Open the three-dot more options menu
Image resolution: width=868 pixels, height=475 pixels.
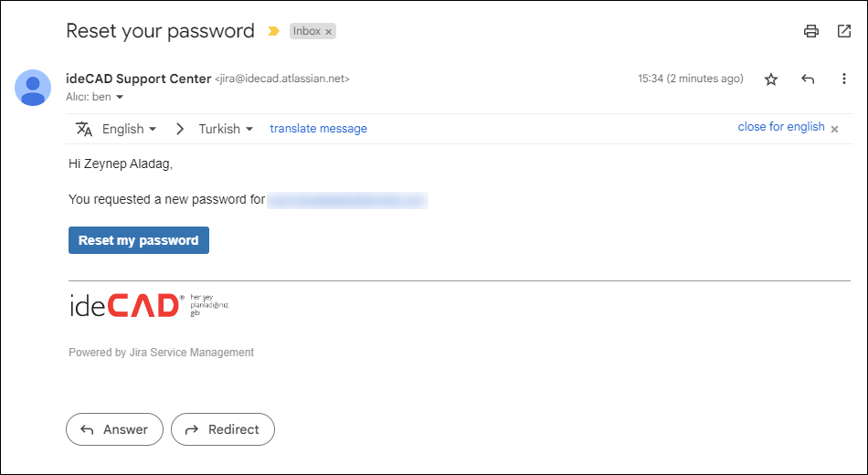[x=843, y=79]
